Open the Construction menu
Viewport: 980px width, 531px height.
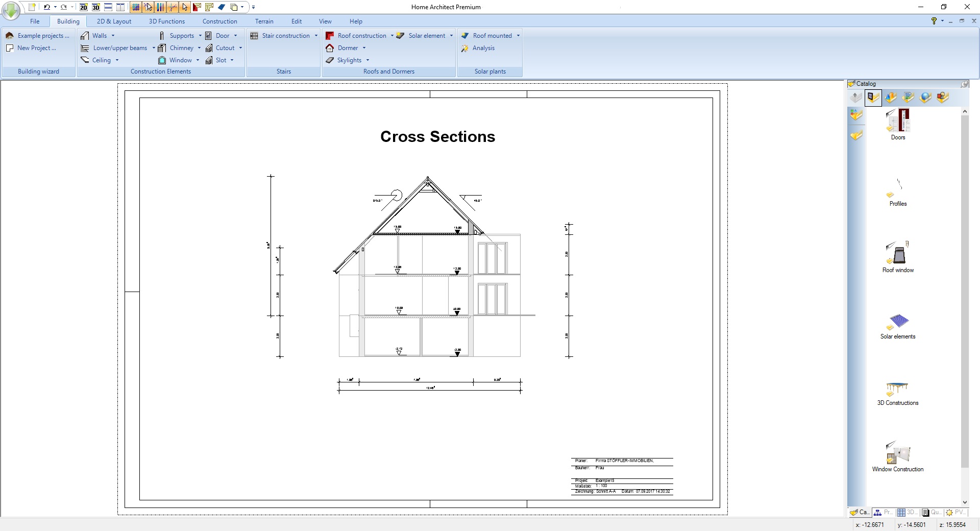click(x=219, y=21)
